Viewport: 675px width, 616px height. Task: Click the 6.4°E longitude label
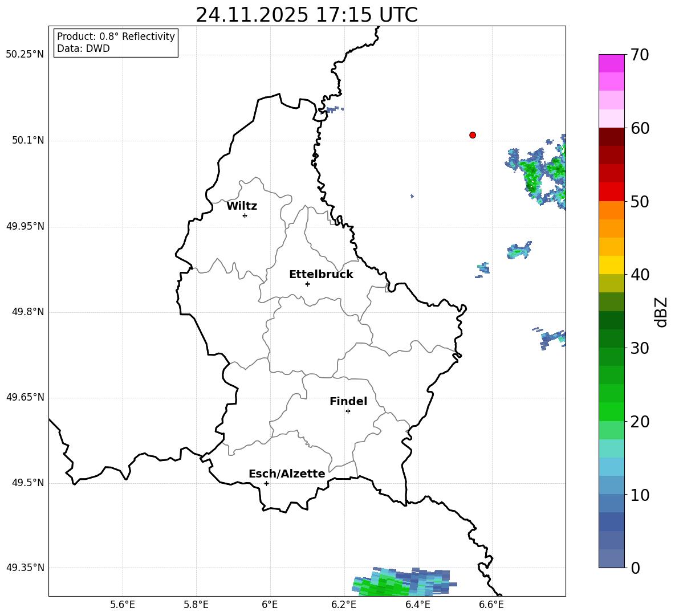click(417, 605)
